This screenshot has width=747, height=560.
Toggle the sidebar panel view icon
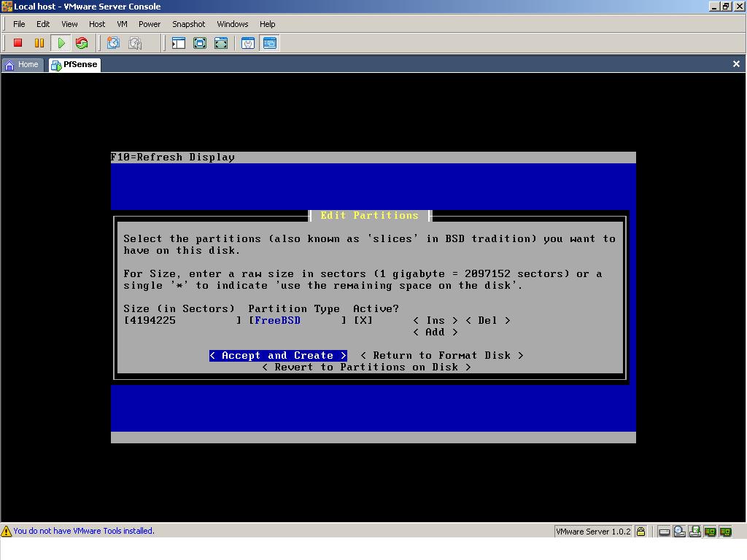pos(179,43)
